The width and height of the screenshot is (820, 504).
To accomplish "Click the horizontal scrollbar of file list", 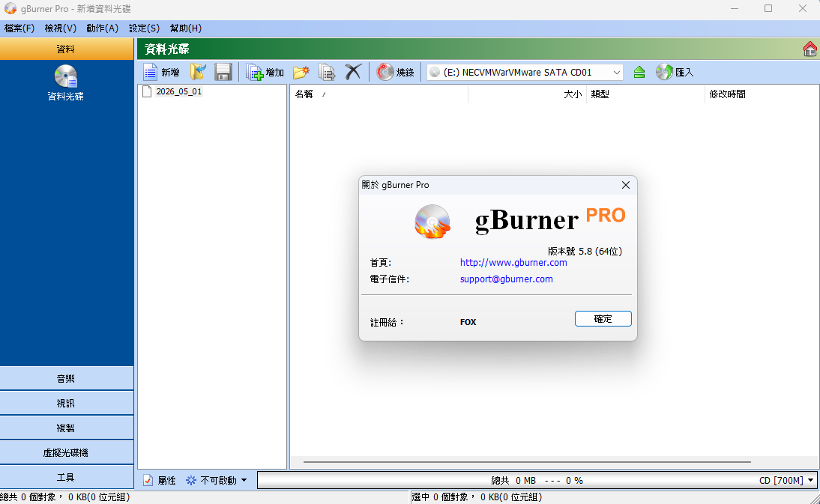I will click(x=527, y=462).
